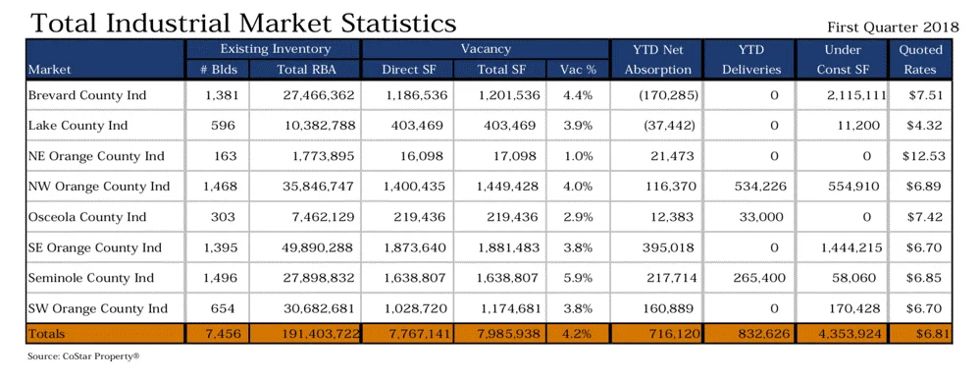Select the Direct SF column header
The image size is (980, 380).
pyautogui.click(x=408, y=70)
